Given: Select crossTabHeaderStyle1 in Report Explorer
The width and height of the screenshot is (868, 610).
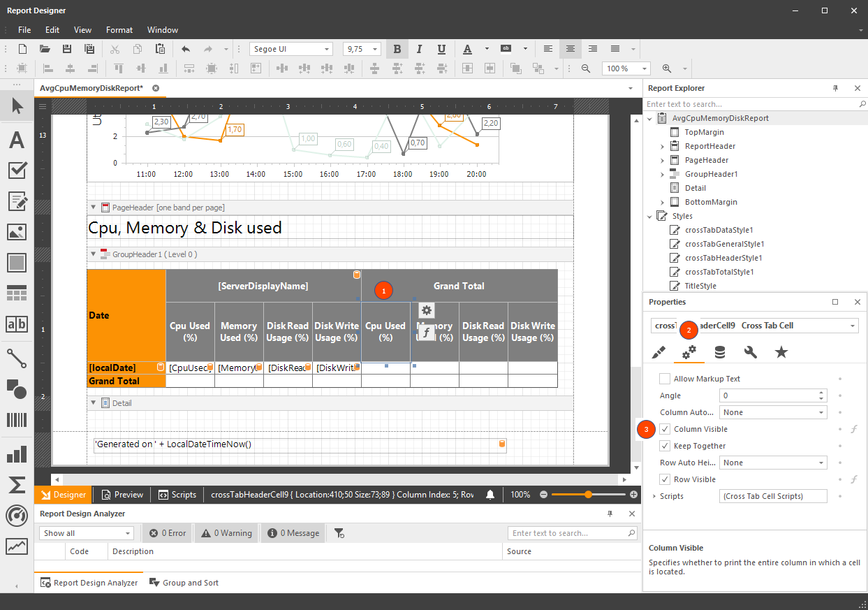Looking at the screenshot, I should tap(723, 258).
